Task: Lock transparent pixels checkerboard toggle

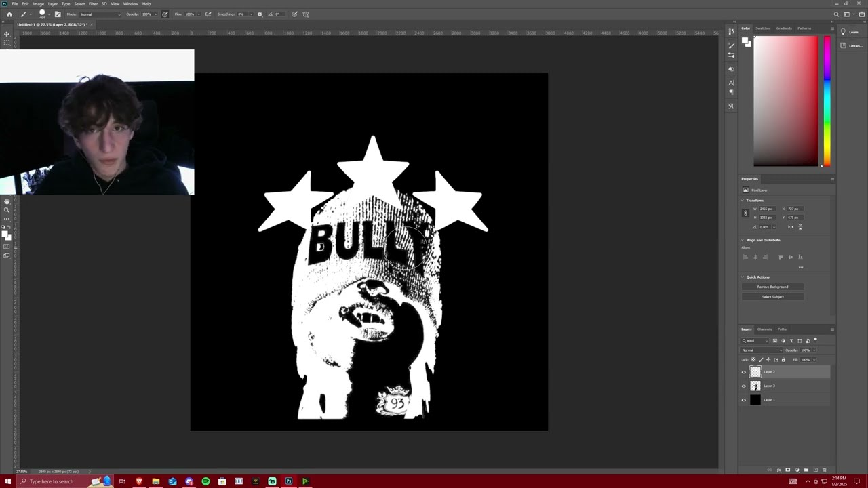Action: coord(753,359)
